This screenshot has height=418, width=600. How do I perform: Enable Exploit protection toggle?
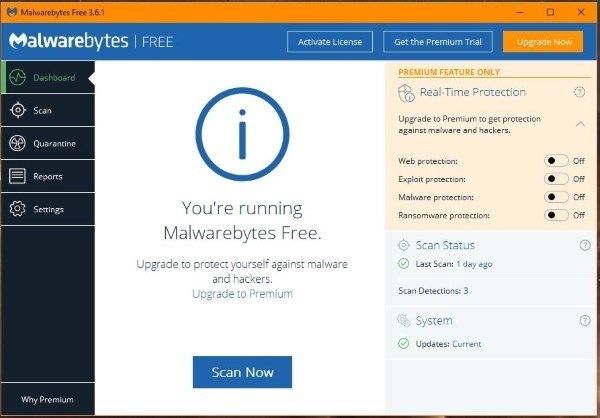coord(556,179)
